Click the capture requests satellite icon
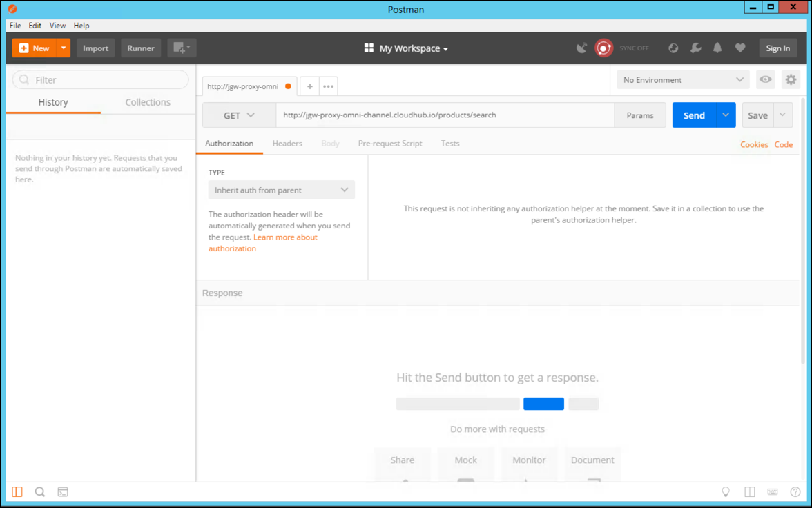Screen dimensions: 812x508 coord(582,48)
